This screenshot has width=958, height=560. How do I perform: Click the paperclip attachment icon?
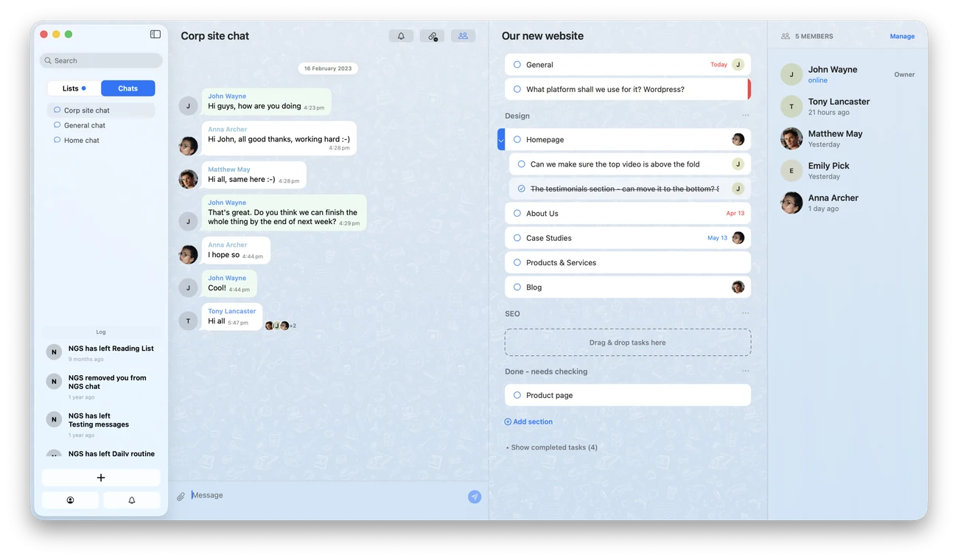181,496
